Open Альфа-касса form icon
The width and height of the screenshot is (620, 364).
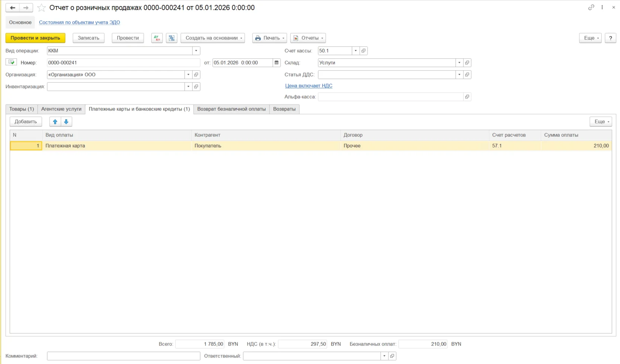467,97
